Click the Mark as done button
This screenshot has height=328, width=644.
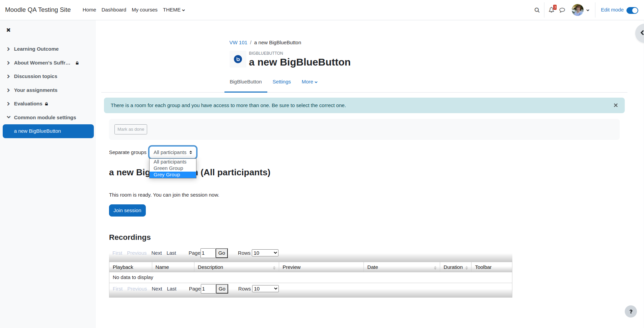pos(131,129)
